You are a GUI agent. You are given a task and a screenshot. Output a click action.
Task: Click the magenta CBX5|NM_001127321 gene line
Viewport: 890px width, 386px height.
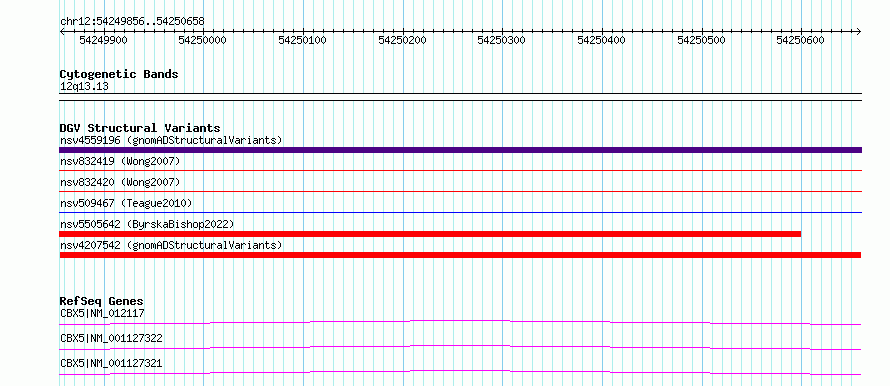(460, 372)
